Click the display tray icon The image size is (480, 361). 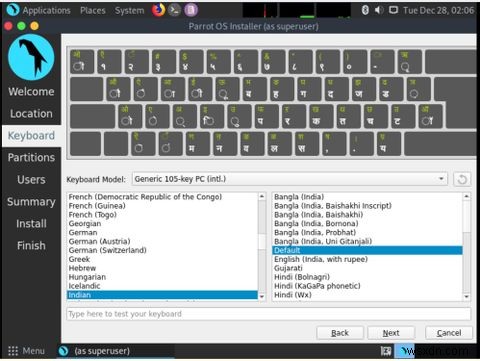(x=393, y=10)
